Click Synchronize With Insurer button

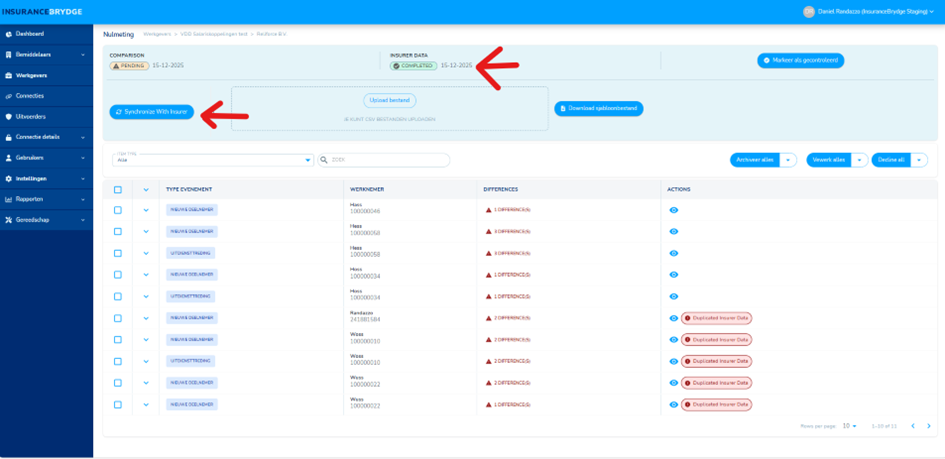(151, 112)
